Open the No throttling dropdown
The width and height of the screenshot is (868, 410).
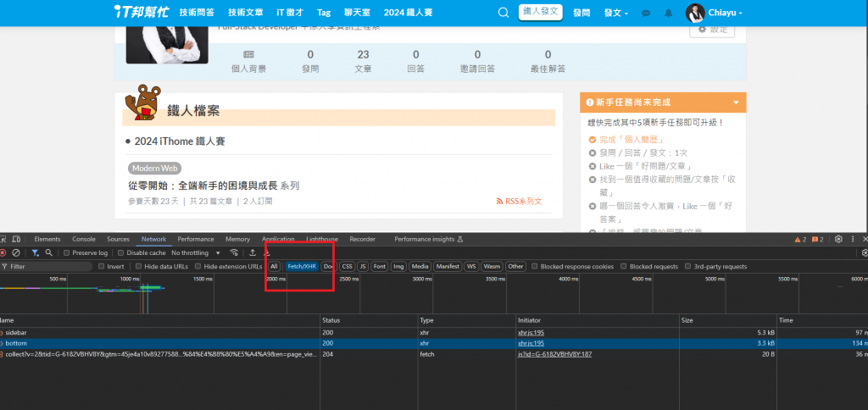click(x=196, y=252)
